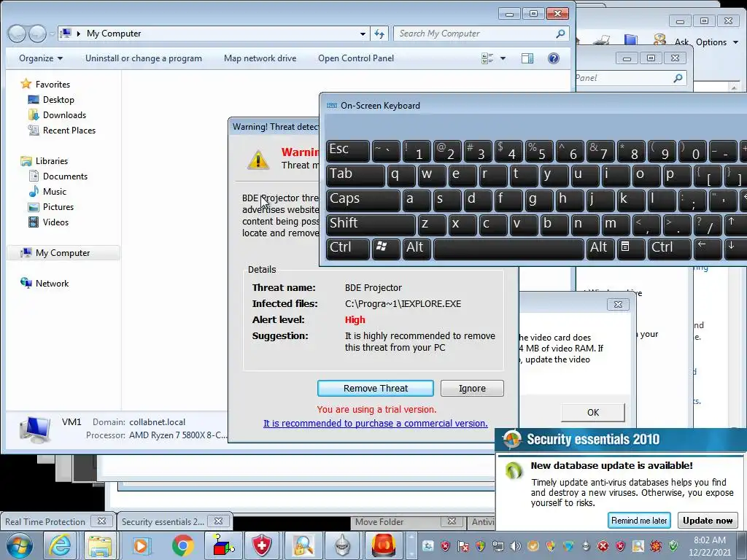The width and height of the screenshot is (747, 560).
Task: Click the Update now button
Action: (708, 521)
